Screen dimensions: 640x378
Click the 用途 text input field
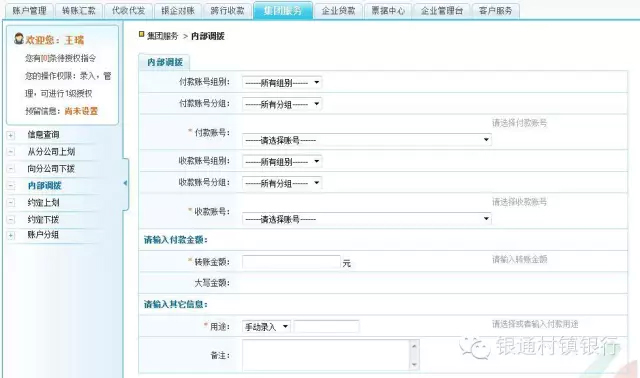327,327
